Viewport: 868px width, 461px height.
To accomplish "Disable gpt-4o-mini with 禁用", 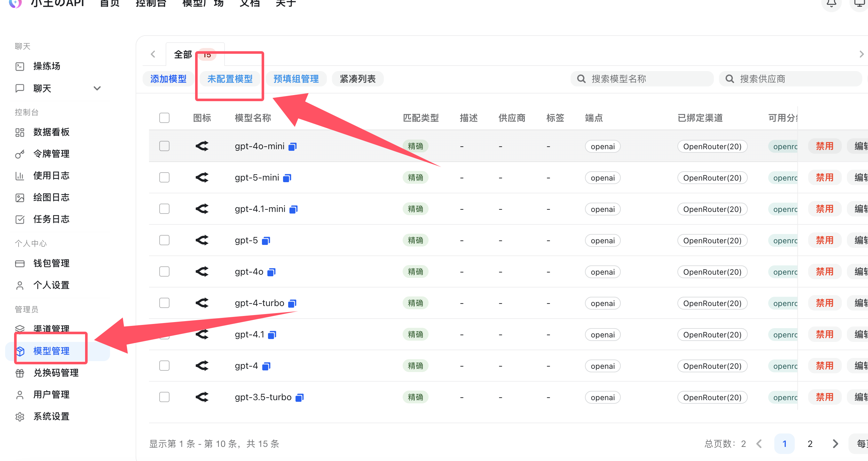I will click(825, 146).
